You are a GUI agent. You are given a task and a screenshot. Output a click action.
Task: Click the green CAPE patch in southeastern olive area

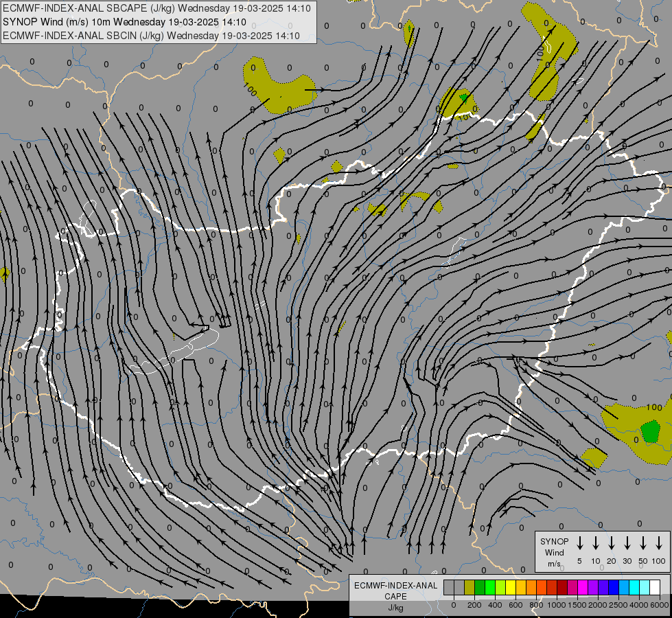pos(651,431)
